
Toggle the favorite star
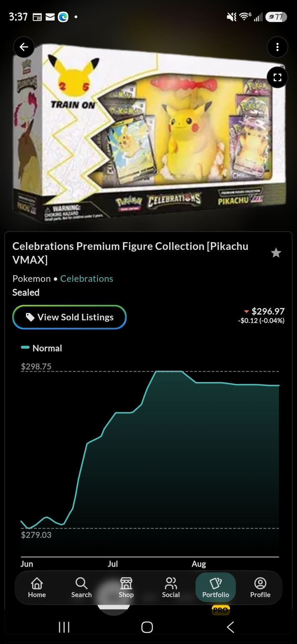tap(276, 253)
